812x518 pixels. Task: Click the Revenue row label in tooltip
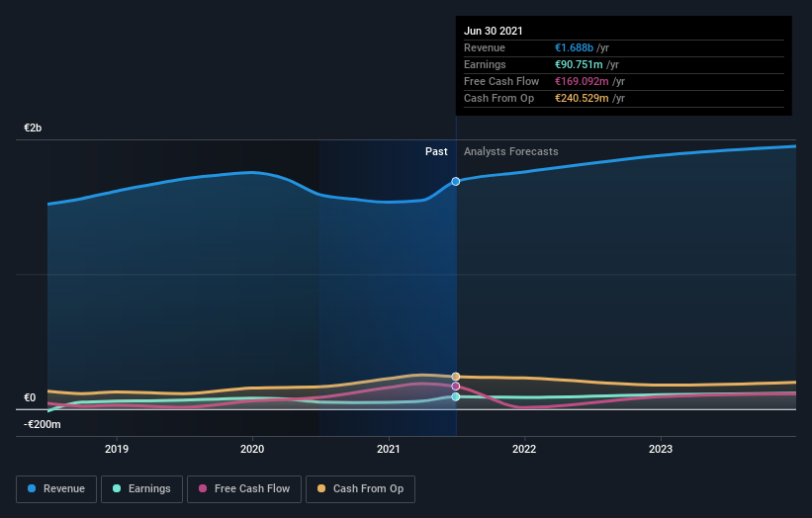coord(485,47)
